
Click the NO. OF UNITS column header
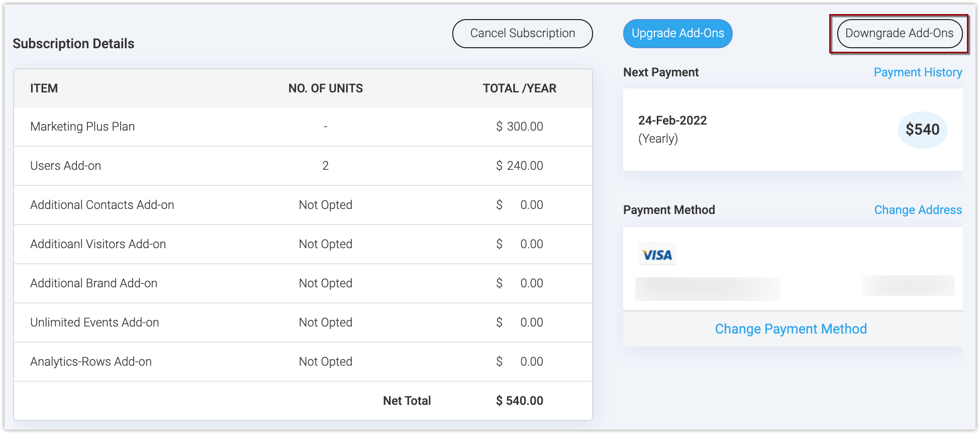pyautogui.click(x=325, y=88)
